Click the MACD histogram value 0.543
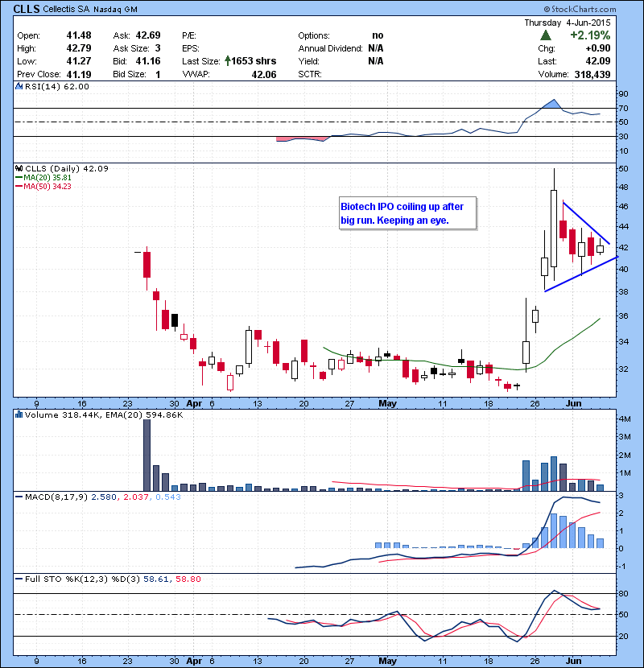The width and height of the screenshot is (644, 668). coord(168,497)
